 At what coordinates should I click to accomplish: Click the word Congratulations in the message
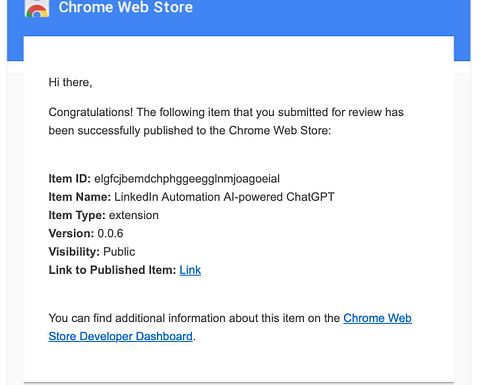coord(91,112)
